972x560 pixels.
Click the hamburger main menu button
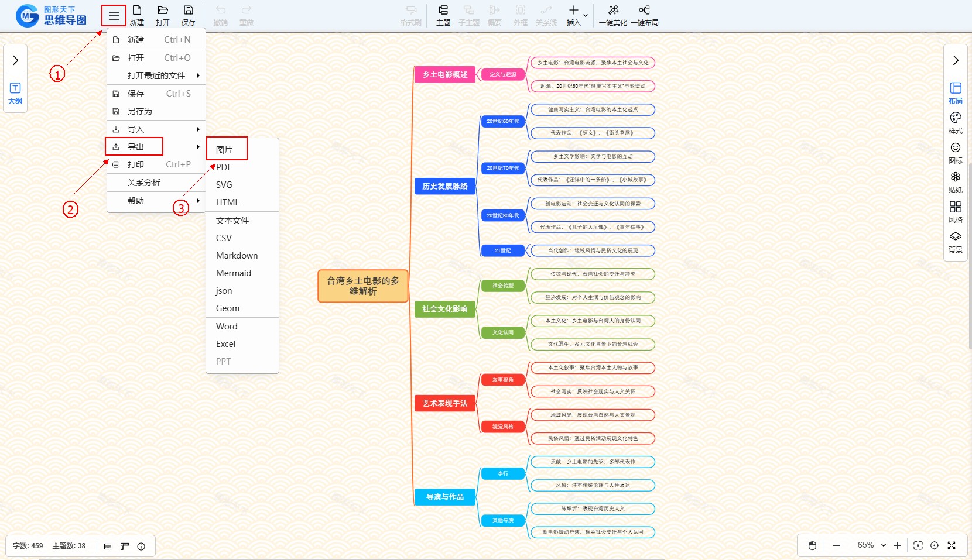tap(114, 16)
